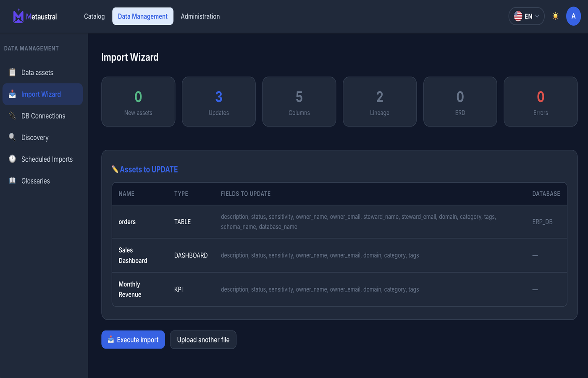Click the pencil icon beside Assets to UPDATE

[x=115, y=169]
